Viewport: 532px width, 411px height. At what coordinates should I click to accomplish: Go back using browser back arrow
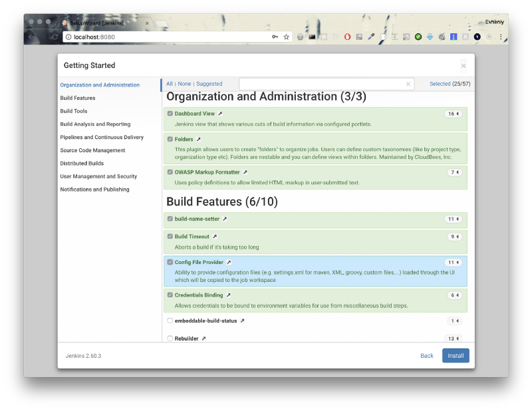tap(31, 37)
